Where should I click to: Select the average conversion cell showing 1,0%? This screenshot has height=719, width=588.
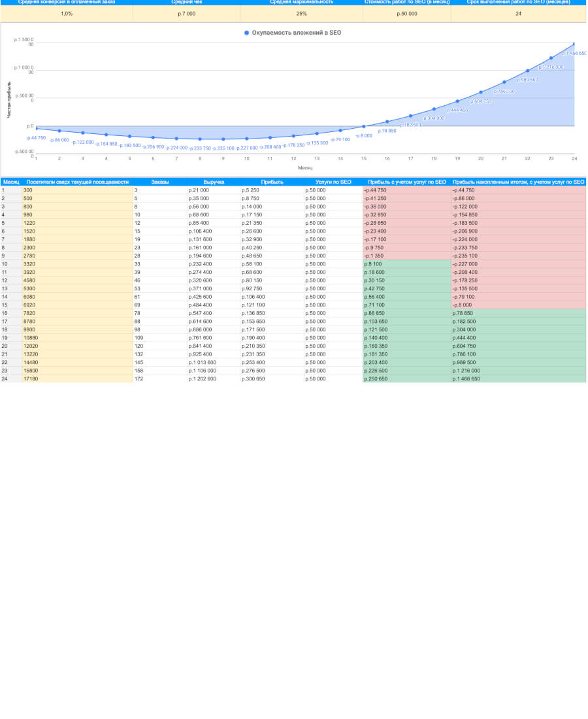pos(67,13)
